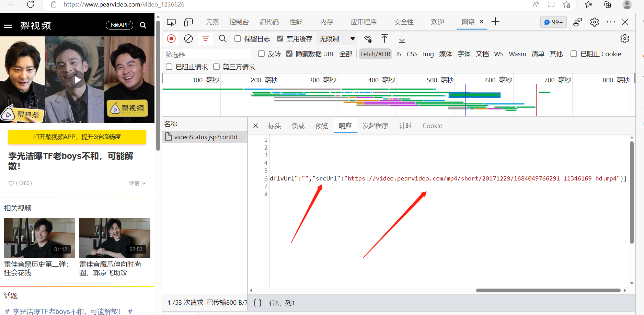The width and height of the screenshot is (644, 315).
Task: Open the browser collections icon
Action: pos(607,4)
